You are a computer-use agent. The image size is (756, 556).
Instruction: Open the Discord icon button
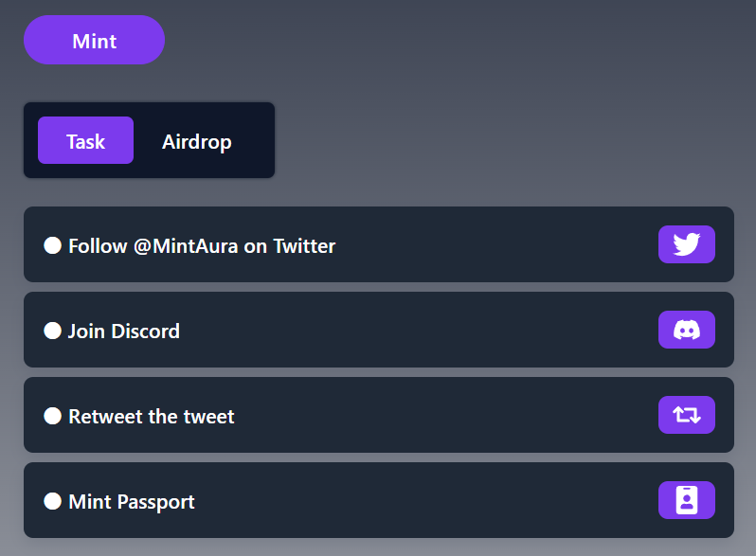tap(687, 330)
